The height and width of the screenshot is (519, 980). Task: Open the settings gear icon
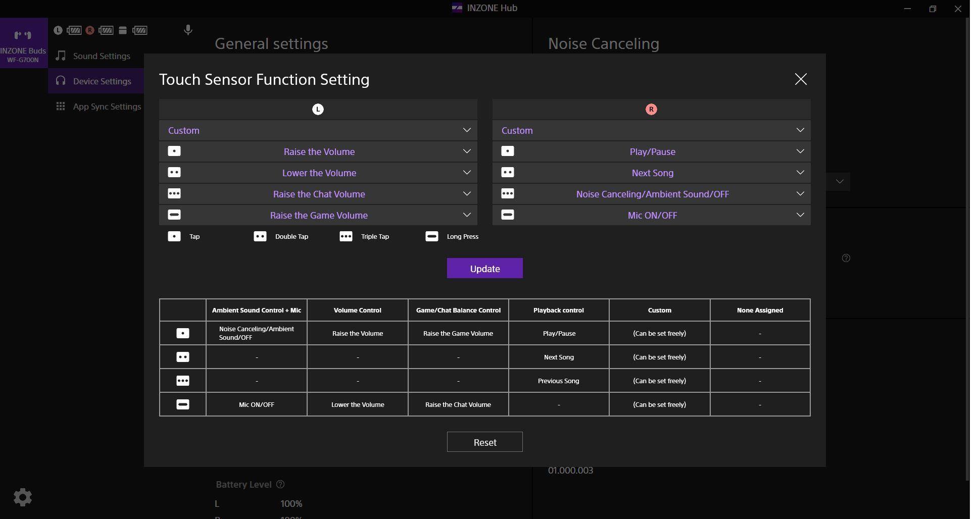point(23,497)
